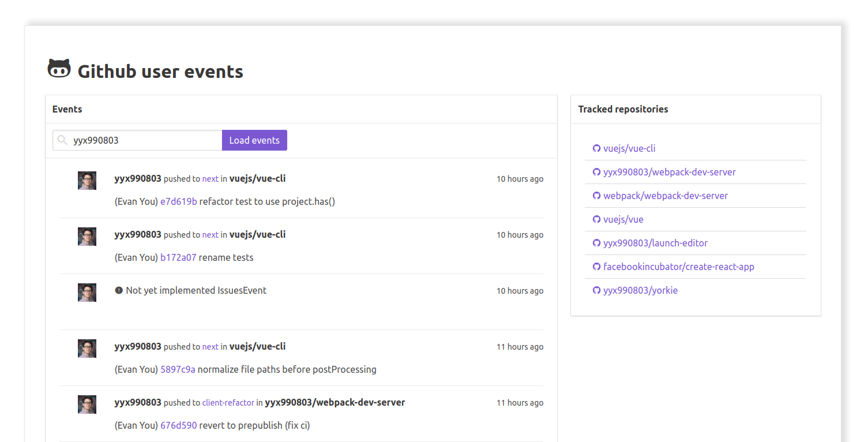
Task: Click the search magnifier icon in username field
Action: point(62,140)
